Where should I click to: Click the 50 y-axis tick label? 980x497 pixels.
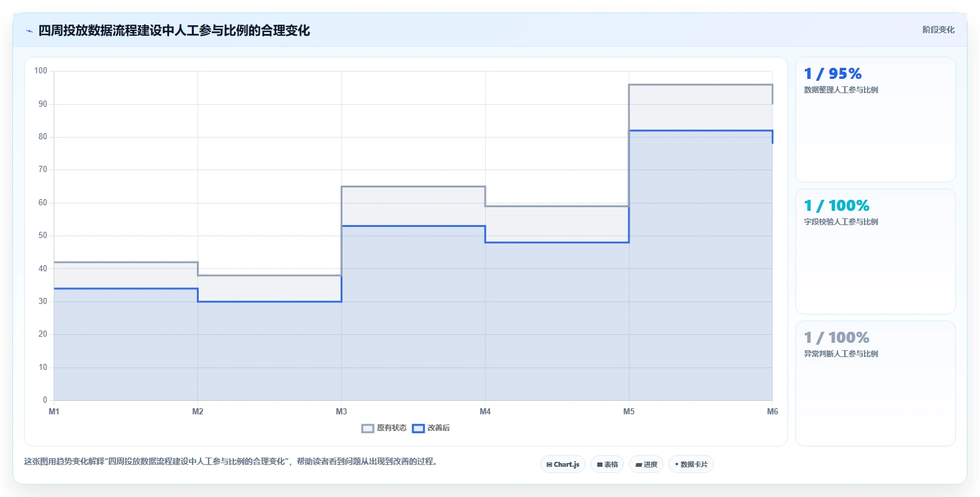[x=43, y=236]
